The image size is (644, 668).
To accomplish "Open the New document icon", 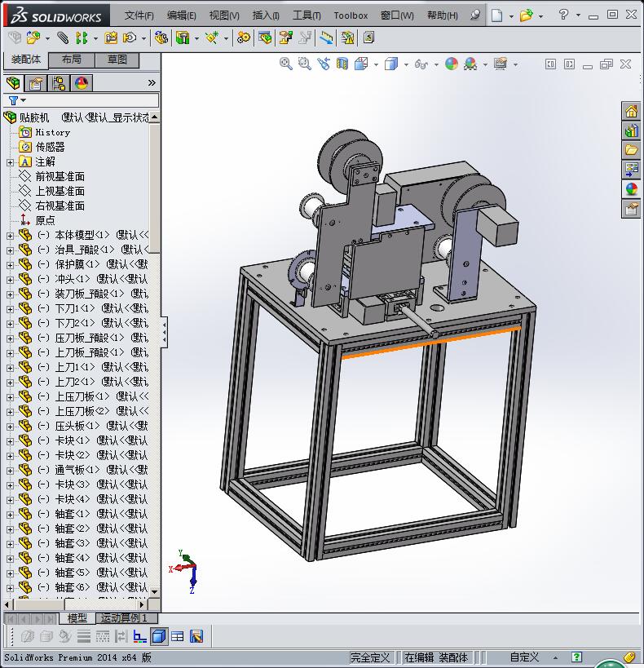I will pyautogui.click(x=496, y=15).
